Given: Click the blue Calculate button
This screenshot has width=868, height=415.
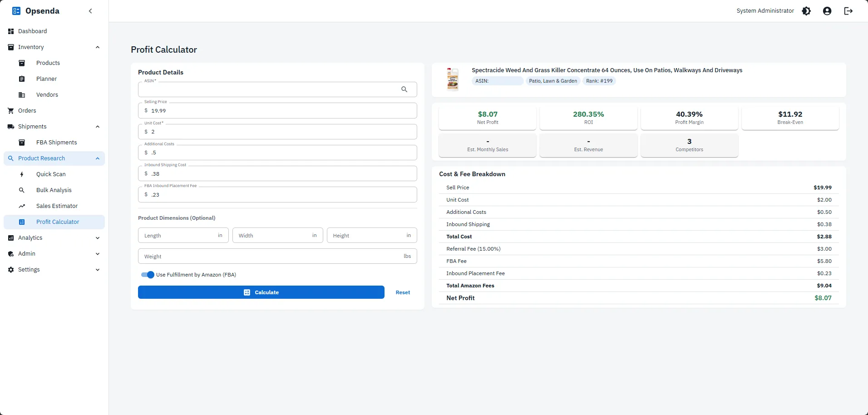Looking at the screenshot, I should click(261, 292).
